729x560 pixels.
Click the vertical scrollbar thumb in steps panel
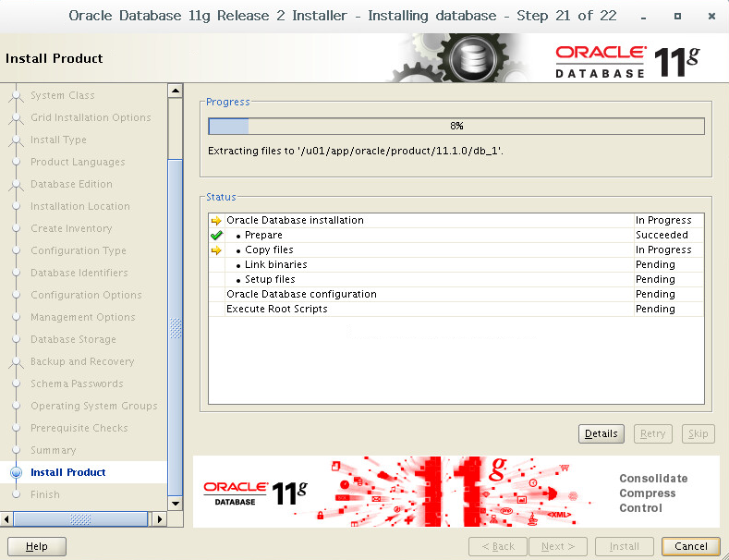click(x=176, y=327)
